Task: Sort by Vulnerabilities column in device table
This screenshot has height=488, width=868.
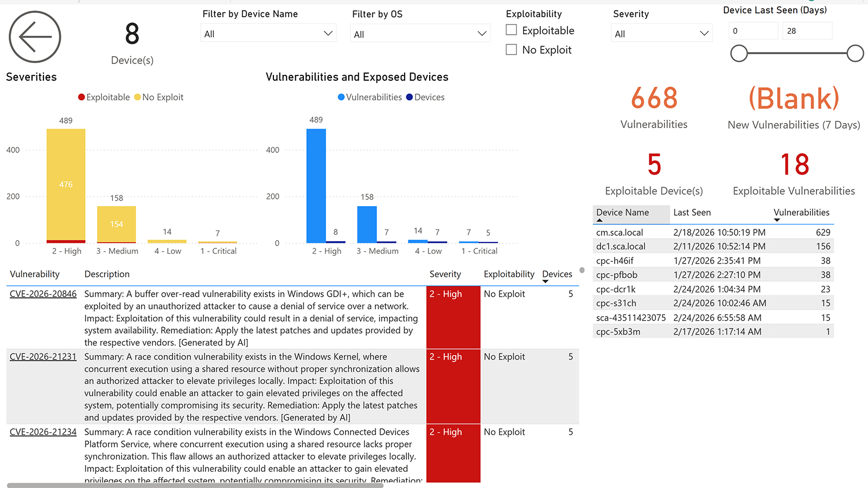Action: coord(801,213)
